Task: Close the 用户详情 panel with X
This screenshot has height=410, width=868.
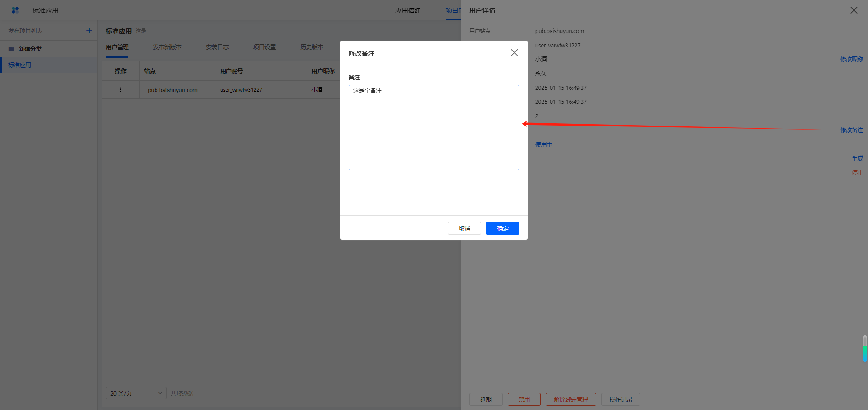Action: (x=854, y=10)
